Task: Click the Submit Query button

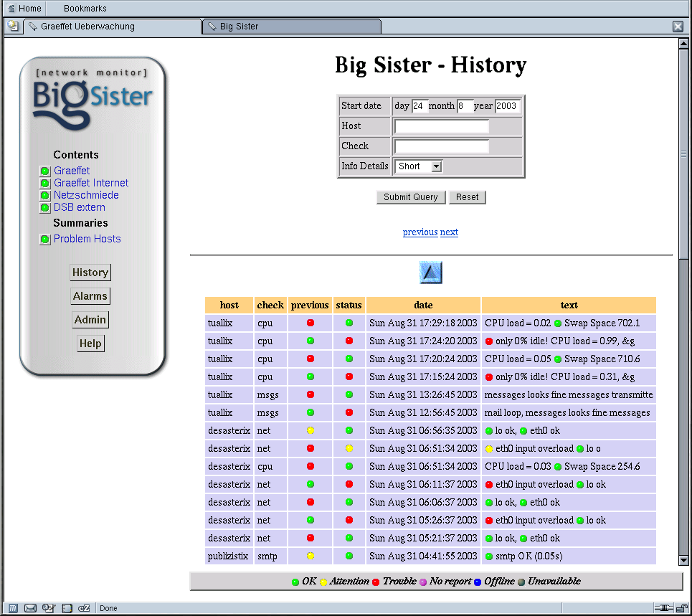Action: coord(411,197)
